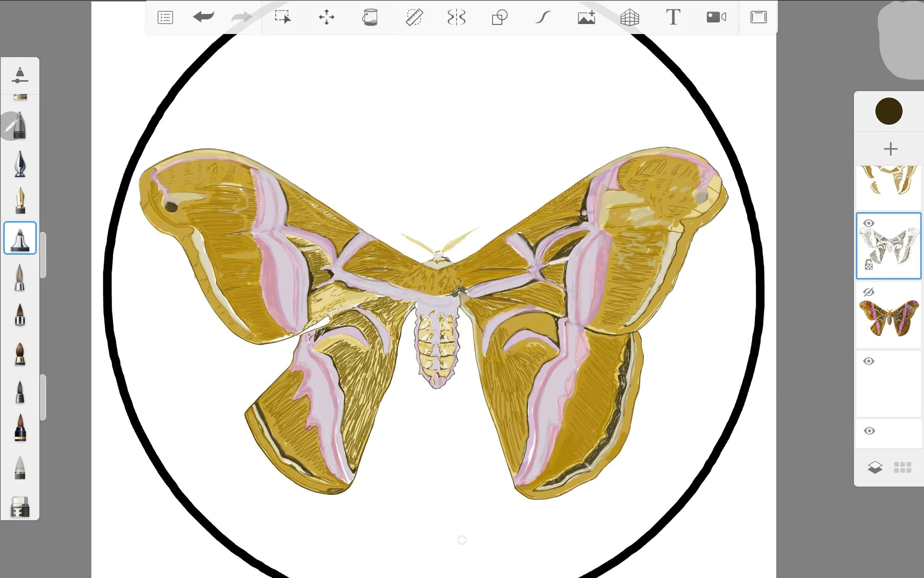
Task: Select the brown bristle paintbrush
Action: coord(20,354)
